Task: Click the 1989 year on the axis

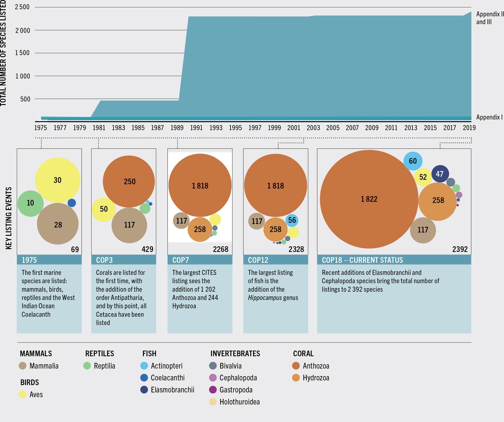Action: pyautogui.click(x=177, y=127)
